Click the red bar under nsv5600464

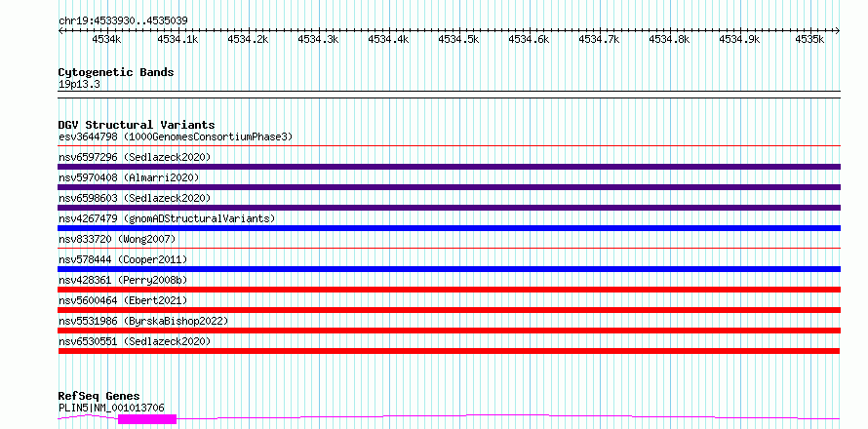[x=449, y=310]
